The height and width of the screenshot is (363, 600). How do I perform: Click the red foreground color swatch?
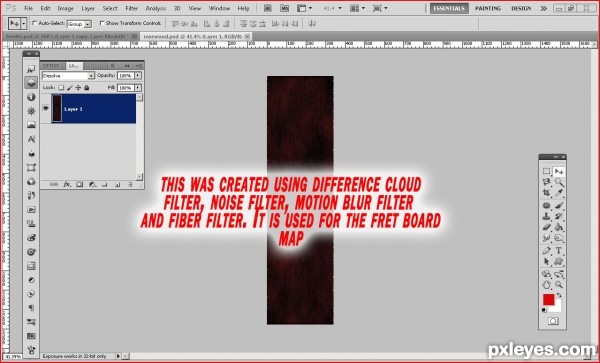[x=548, y=300]
